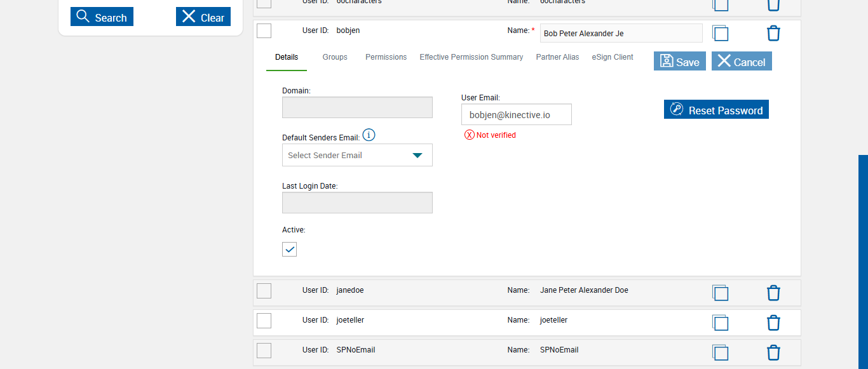Image resolution: width=868 pixels, height=369 pixels.
Task: Click the Search button
Action: click(x=102, y=17)
